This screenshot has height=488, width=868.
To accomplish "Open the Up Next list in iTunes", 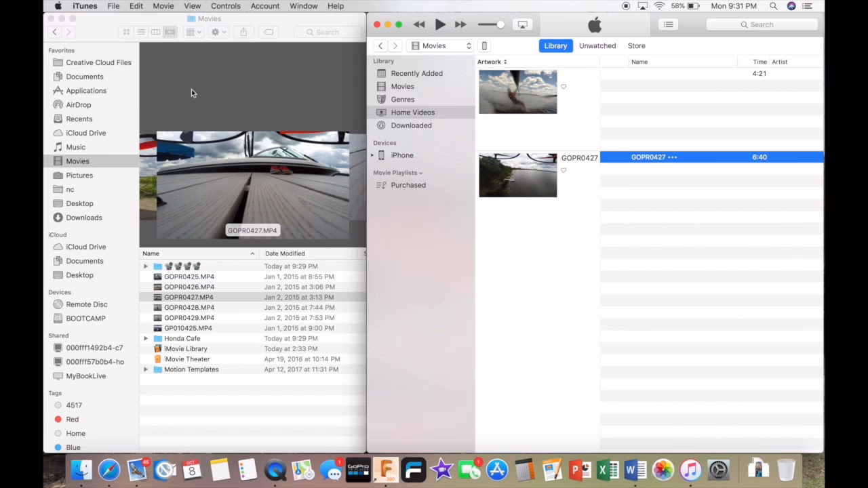I will point(669,24).
